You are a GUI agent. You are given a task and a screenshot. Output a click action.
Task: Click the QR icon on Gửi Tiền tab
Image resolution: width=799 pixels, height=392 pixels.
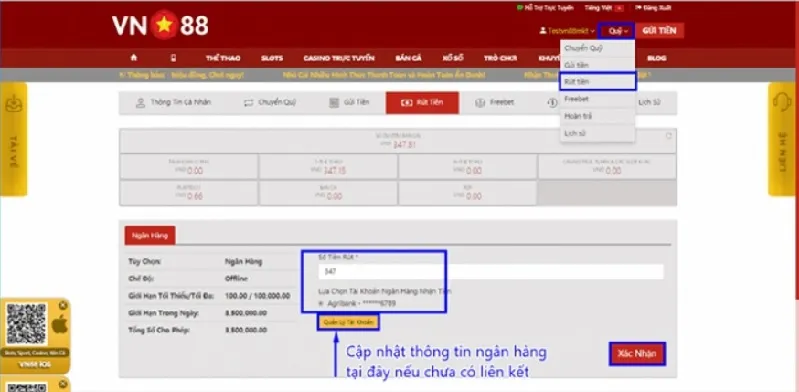coord(334,103)
